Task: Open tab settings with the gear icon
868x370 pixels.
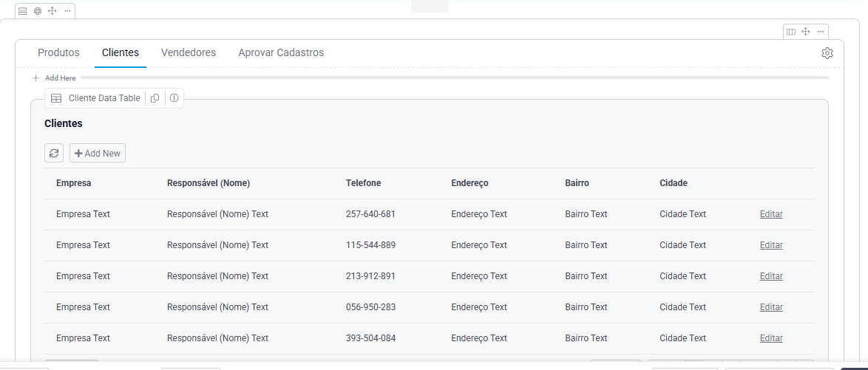Action: pos(827,53)
